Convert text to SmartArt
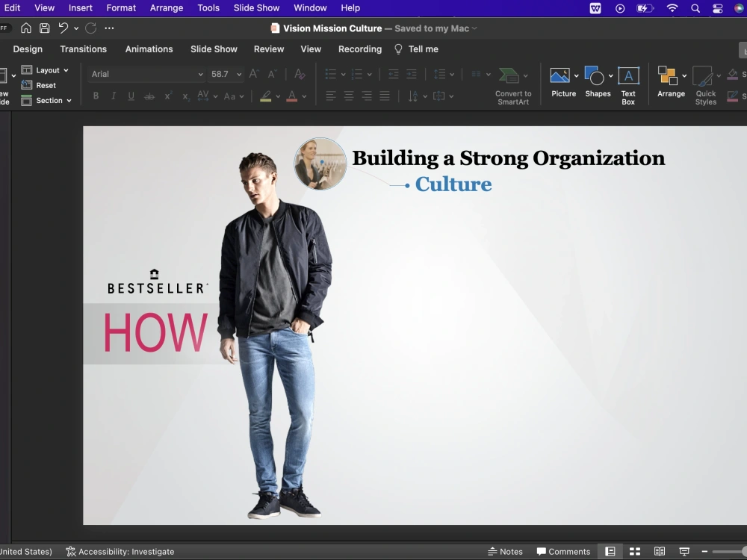The width and height of the screenshot is (747, 560). click(513, 84)
